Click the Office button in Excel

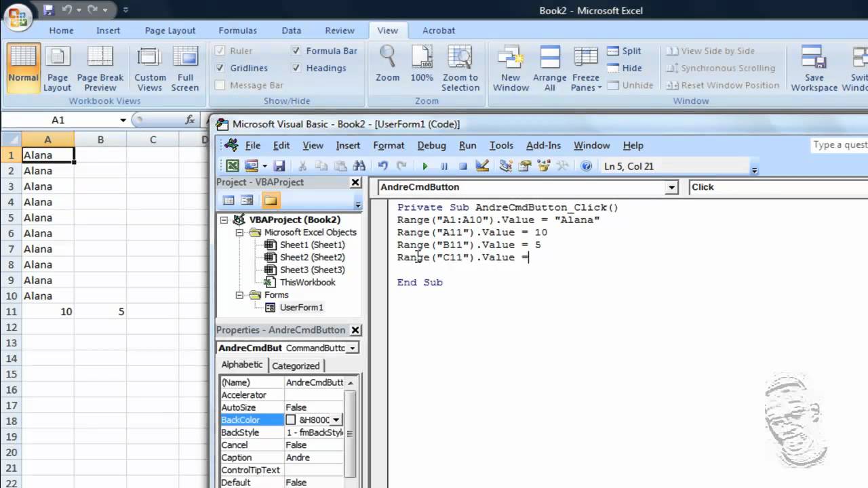(18, 16)
